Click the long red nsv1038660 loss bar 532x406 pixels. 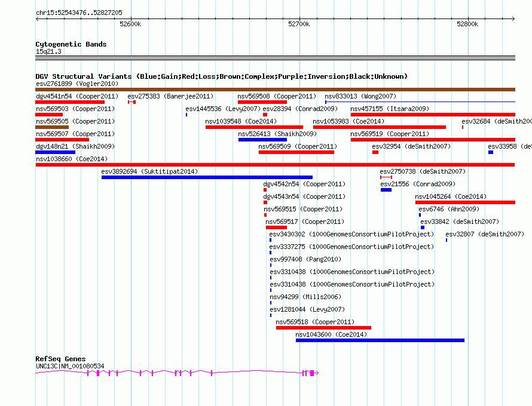tap(275, 165)
